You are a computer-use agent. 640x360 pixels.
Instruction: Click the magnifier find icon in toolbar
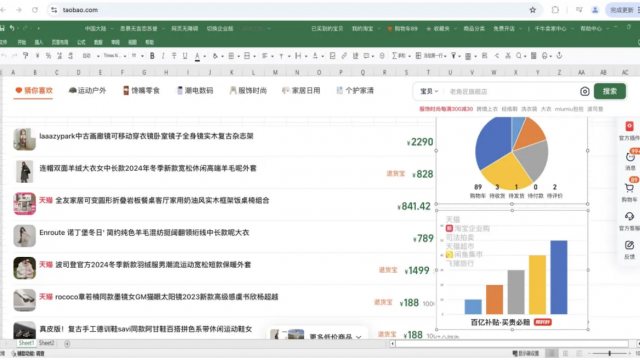tap(519, 56)
